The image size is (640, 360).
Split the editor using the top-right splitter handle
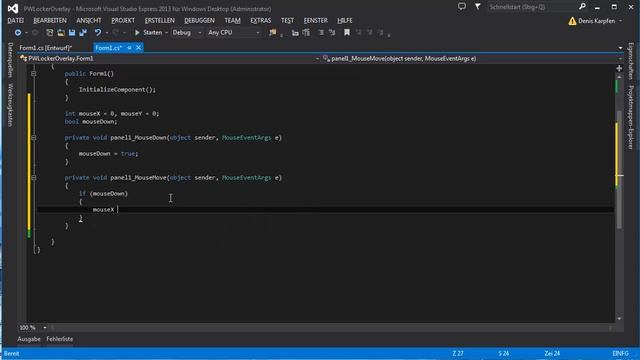[x=619, y=68]
